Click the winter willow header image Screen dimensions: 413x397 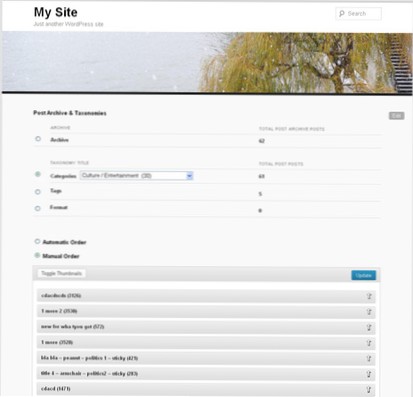(207, 62)
